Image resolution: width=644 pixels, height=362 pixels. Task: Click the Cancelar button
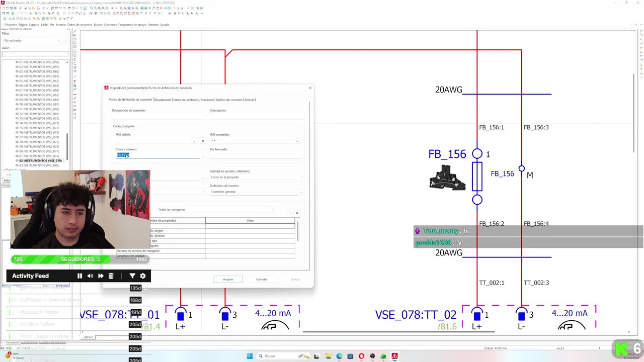coord(262,279)
